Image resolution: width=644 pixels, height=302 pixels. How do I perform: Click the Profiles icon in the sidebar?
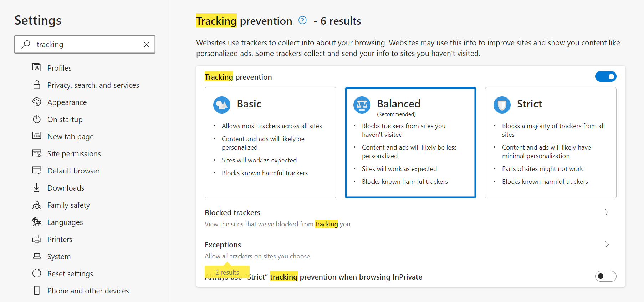37,67
